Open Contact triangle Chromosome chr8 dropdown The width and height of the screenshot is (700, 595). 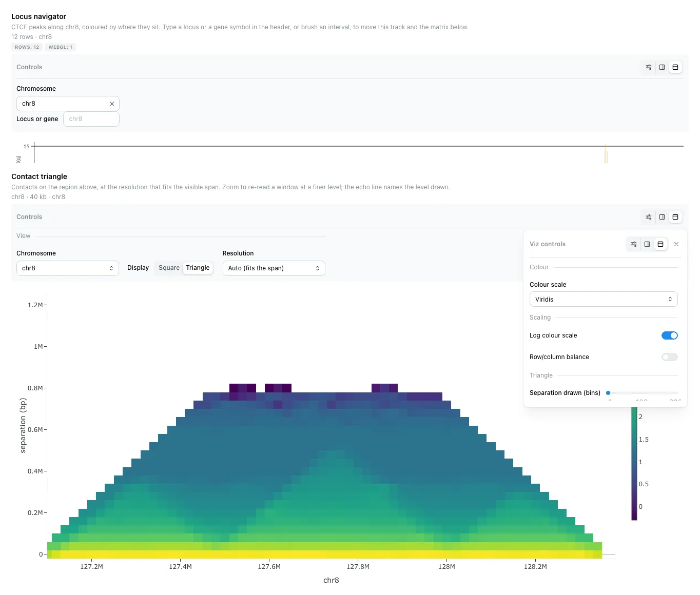click(x=68, y=268)
